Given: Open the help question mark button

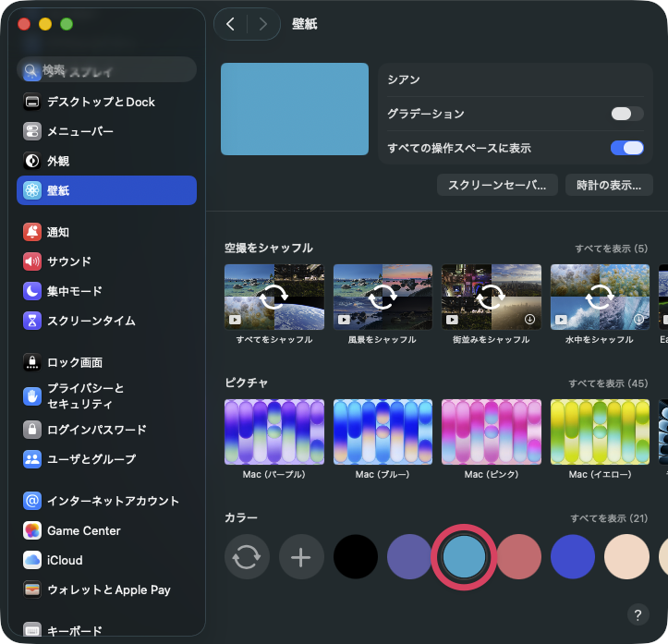Looking at the screenshot, I should pos(638,614).
